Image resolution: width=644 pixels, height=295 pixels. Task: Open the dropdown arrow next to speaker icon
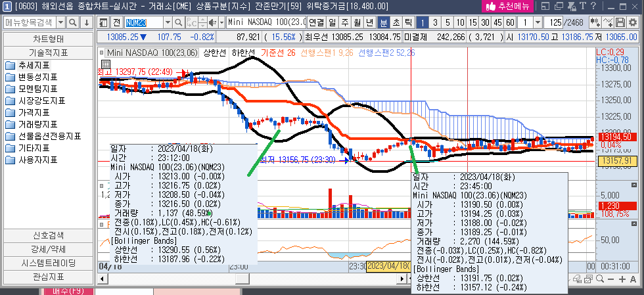(222, 22)
